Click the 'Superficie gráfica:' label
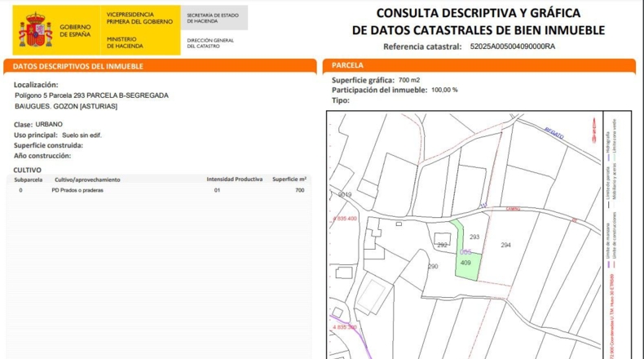The width and height of the screenshot is (644, 359). [363, 80]
